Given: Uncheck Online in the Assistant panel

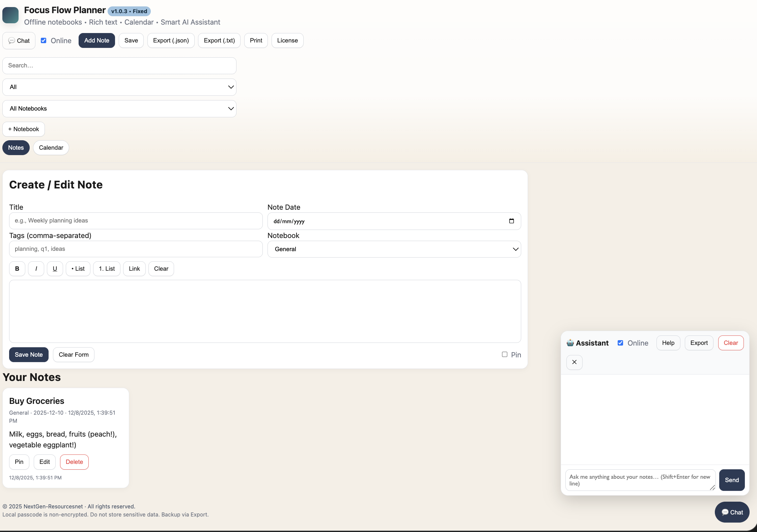Looking at the screenshot, I should (621, 343).
